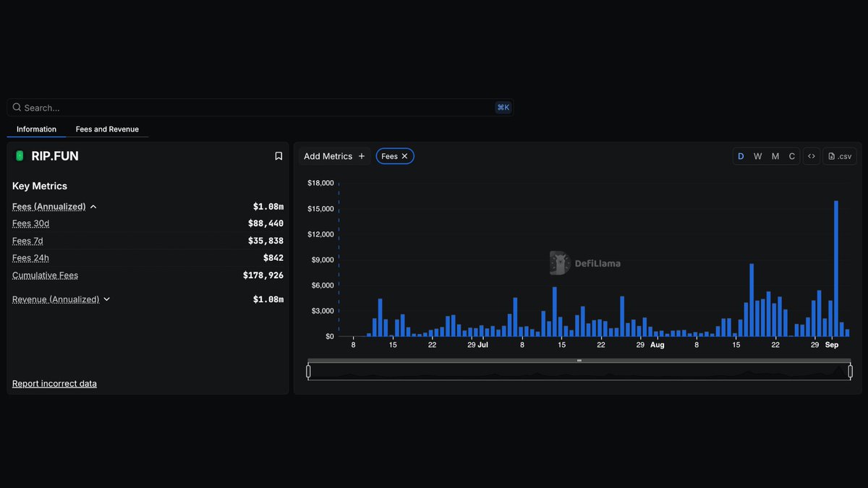This screenshot has height=488, width=868.
Task: Click the $842 value
Action: [x=273, y=258]
